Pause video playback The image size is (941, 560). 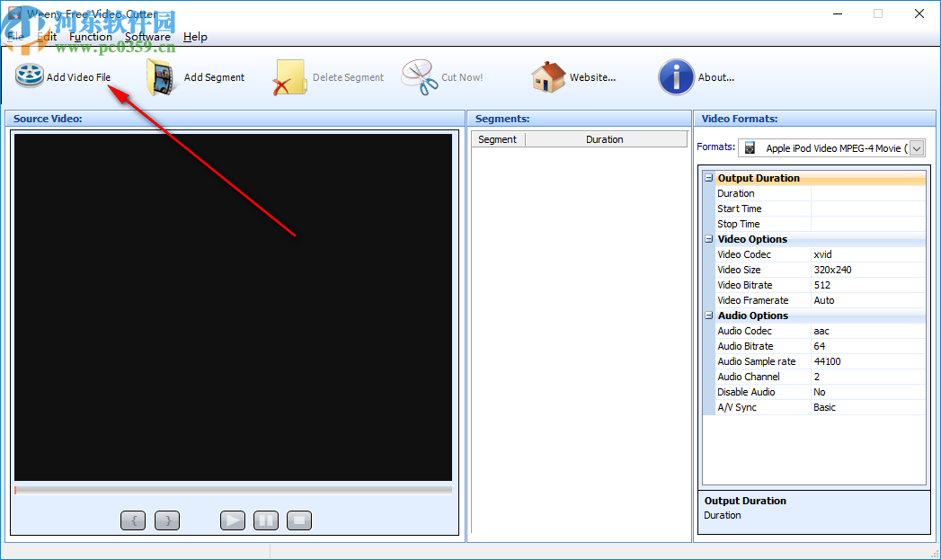pyautogui.click(x=265, y=520)
